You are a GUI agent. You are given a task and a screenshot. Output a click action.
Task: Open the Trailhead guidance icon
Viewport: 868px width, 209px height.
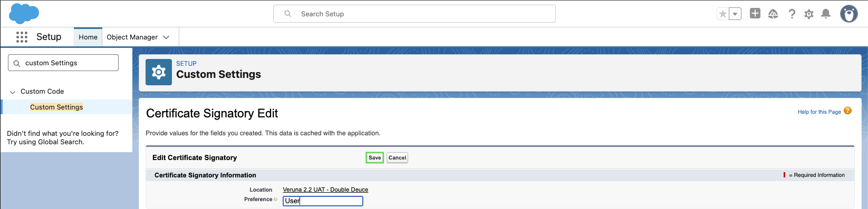click(773, 14)
